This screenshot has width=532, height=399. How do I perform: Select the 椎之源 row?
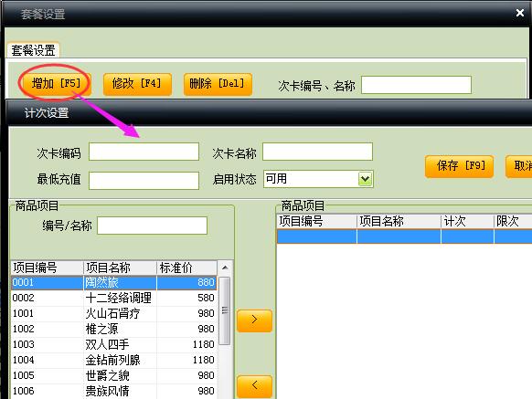tap(113, 329)
